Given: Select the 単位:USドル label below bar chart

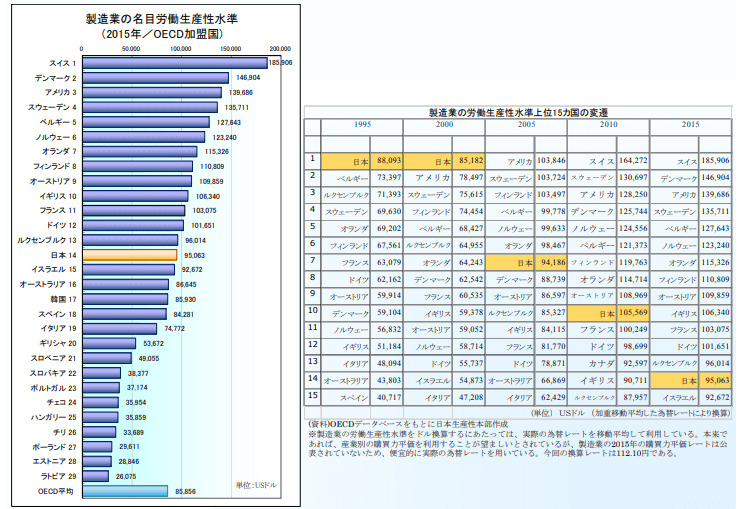Looking at the screenshot, I should point(262,483).
